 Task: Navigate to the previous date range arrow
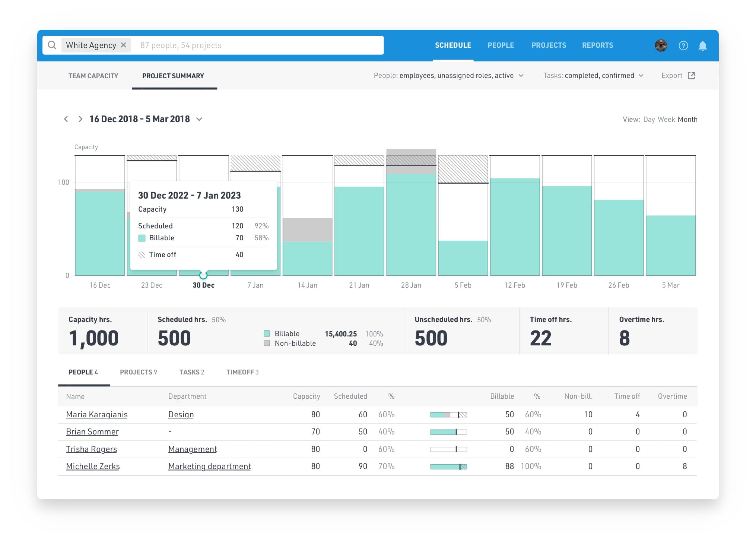pos(66,119)
